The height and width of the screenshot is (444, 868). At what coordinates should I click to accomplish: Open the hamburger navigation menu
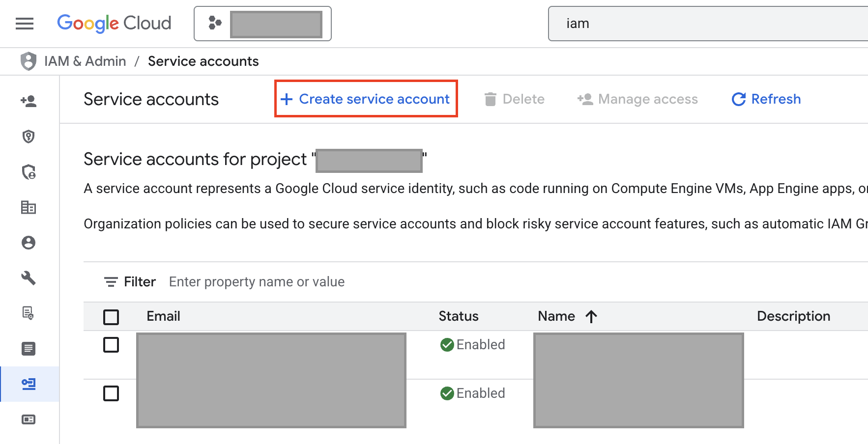(x=24, y=24)
